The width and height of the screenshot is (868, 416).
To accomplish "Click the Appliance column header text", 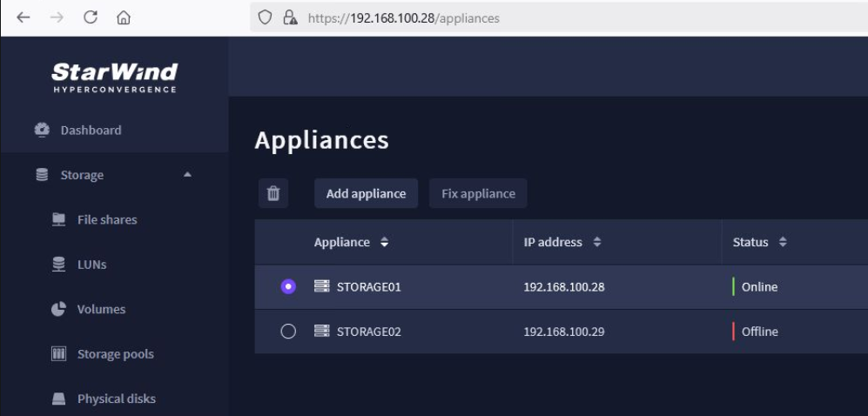I will (341, 242).
